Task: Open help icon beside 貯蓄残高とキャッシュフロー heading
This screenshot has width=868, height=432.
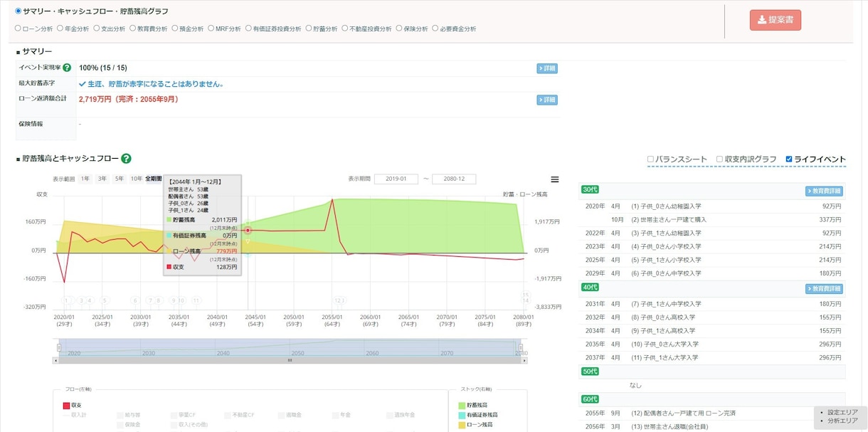Action: (x=126, y=159)
